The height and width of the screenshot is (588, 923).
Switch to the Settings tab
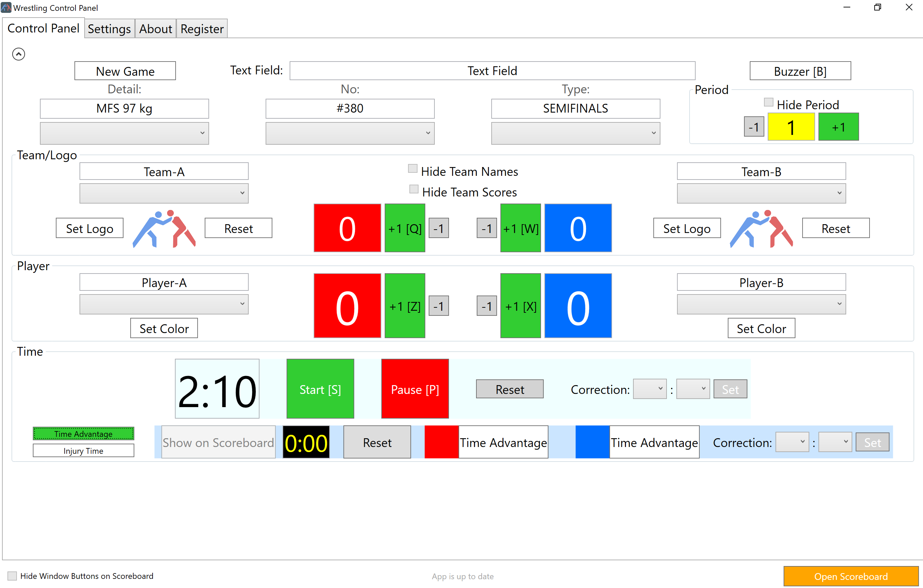[109, 29]
